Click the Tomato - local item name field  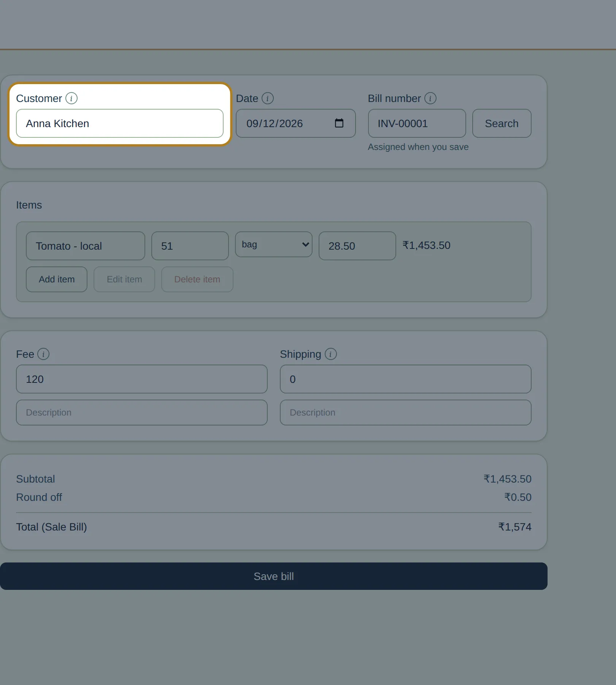click(x=86, y=246)
